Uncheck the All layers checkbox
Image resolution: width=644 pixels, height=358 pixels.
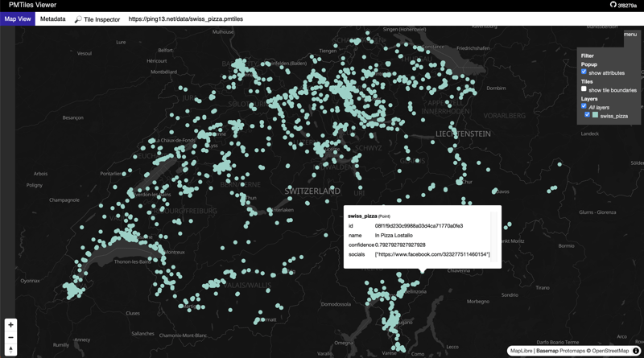point(584,106)
